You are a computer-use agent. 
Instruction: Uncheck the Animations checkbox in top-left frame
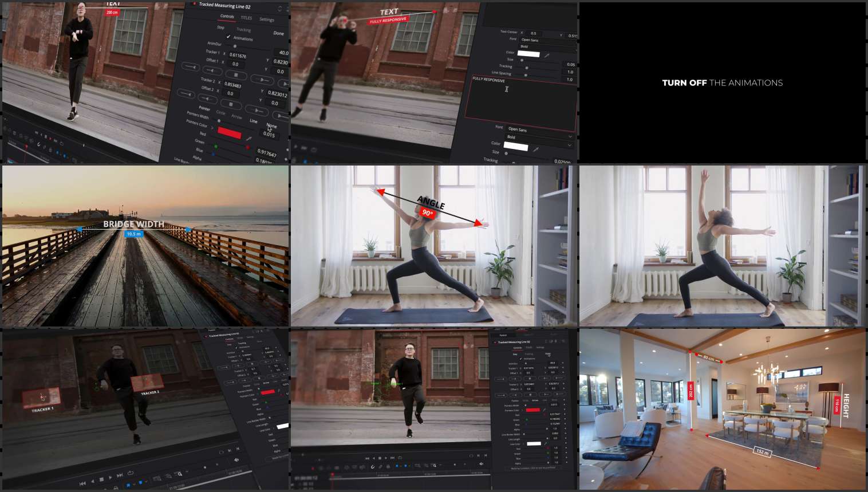[x=228, y=37]
